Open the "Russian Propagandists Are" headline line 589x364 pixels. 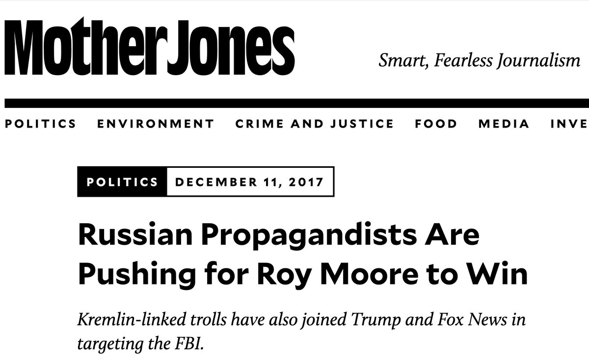278,236
